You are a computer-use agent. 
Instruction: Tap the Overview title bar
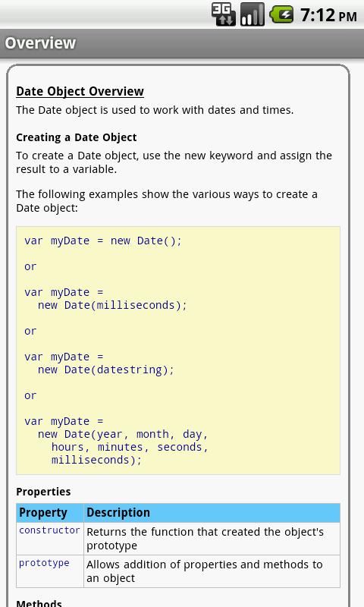(x=182, y=43)
